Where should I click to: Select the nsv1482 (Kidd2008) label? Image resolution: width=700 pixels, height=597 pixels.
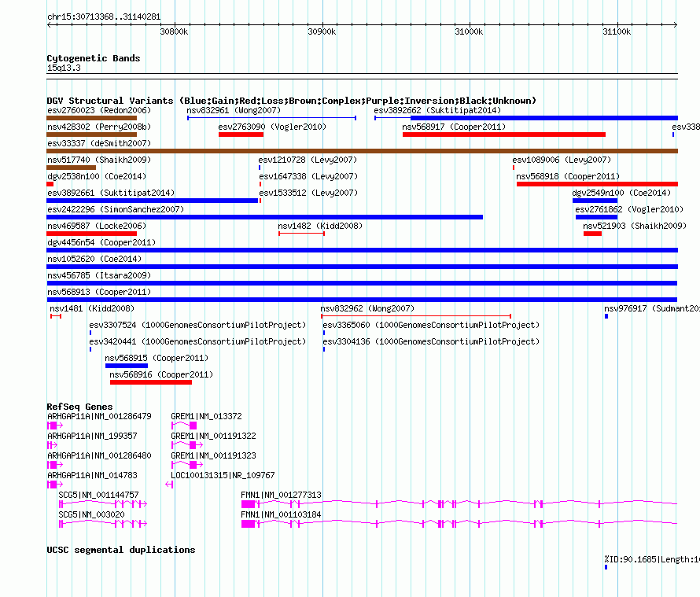(320, 226)
